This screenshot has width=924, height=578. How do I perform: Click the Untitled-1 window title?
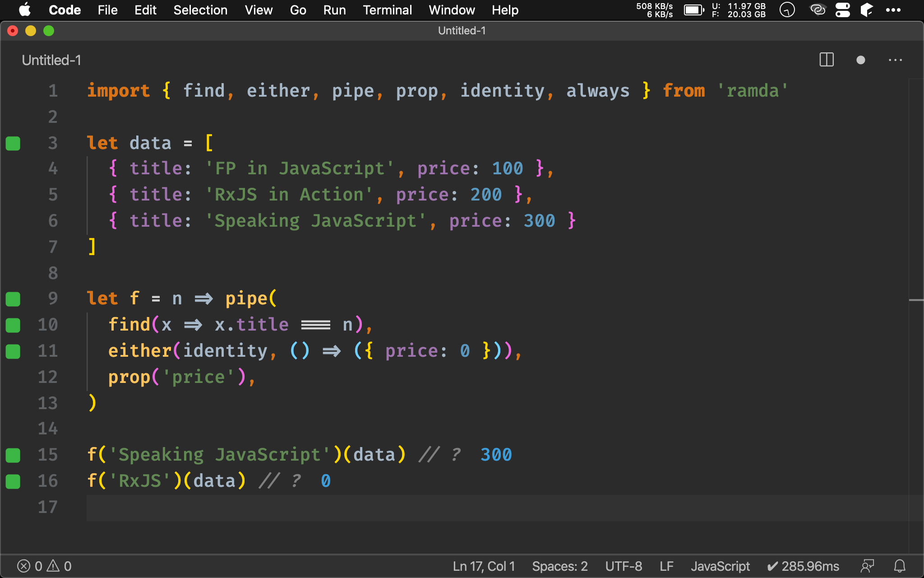(x=462, y=31)
